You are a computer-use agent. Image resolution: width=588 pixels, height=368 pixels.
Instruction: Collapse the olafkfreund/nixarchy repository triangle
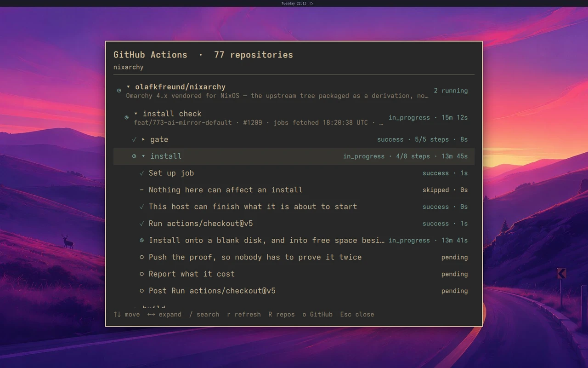tap(129, 86)
